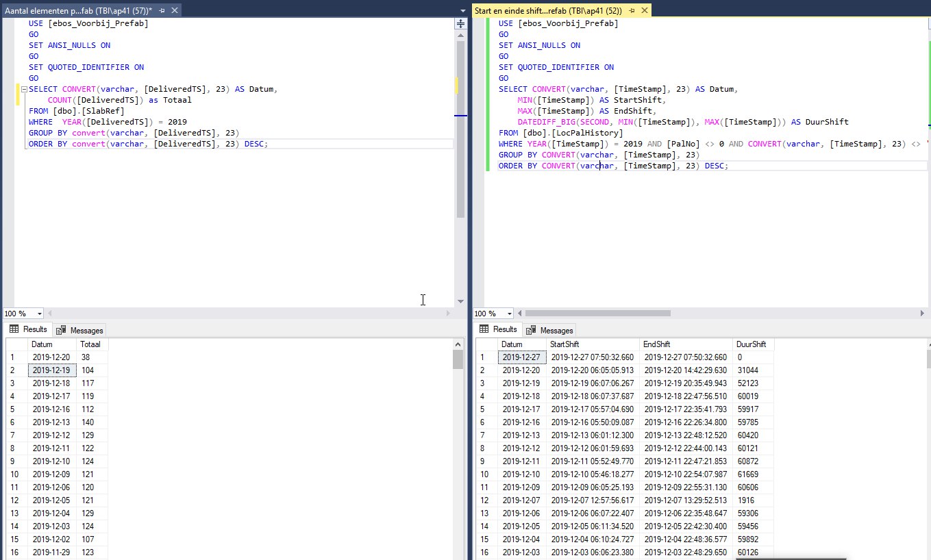Click scroll-down arrow of left editor scrollbar

tap(460, 301)
